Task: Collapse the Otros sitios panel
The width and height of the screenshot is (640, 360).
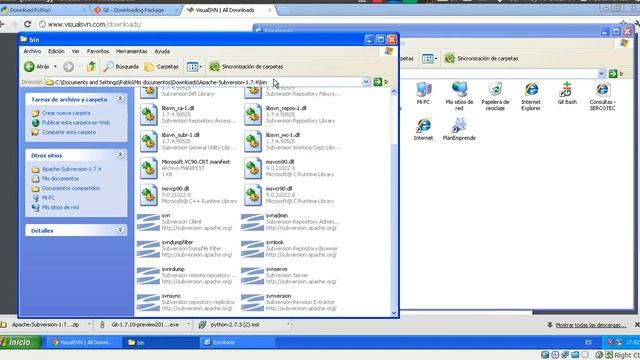Action: [x=120, y=155]
